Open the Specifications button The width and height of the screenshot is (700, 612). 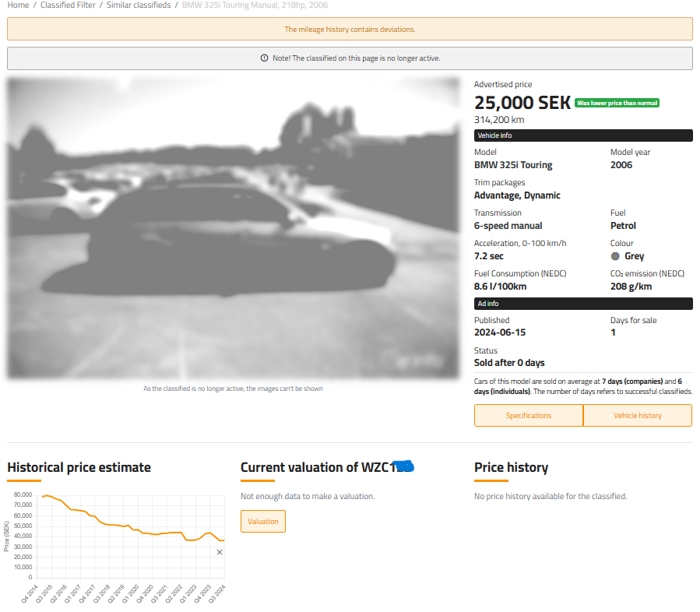tap(528, 416)
